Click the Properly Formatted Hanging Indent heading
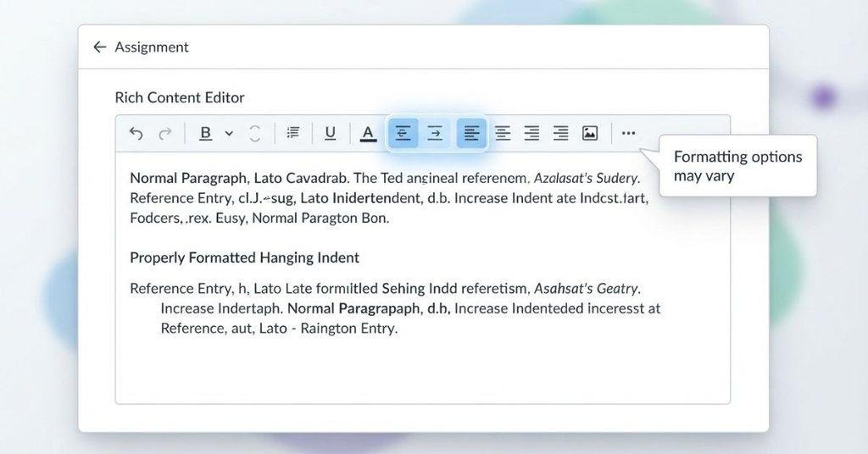This screenshot has height=454, width=868. (x=244, y=257)
